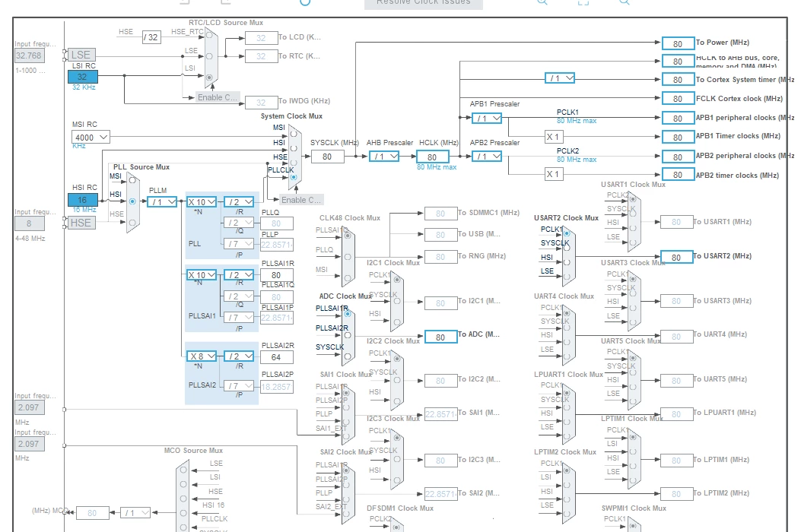Select HSI in the System Clock Mux
The width and height of the screenshot is (801, 532).
[293, 148]
